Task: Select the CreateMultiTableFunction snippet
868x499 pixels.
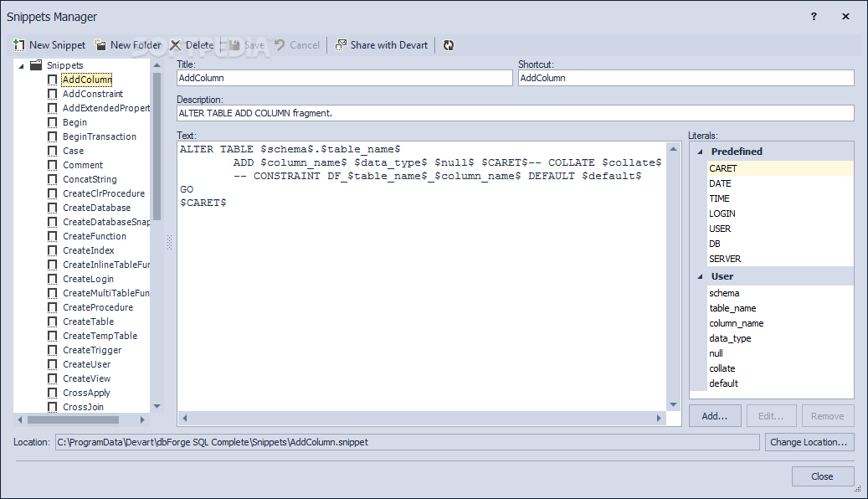Action: pos(105,293)
